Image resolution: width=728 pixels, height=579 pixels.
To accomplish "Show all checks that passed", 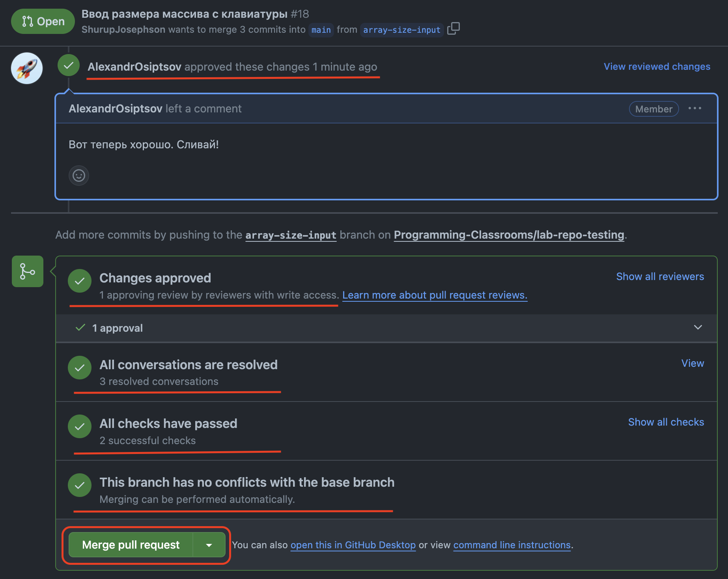I will coord(666,422).
